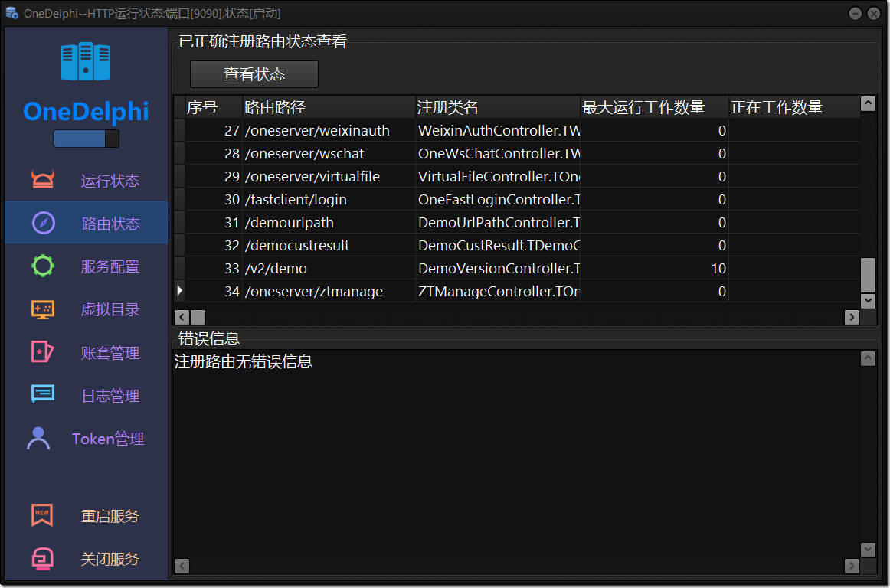Toggle the switch below the OneDelphi logo

click(x=85, y=139)
